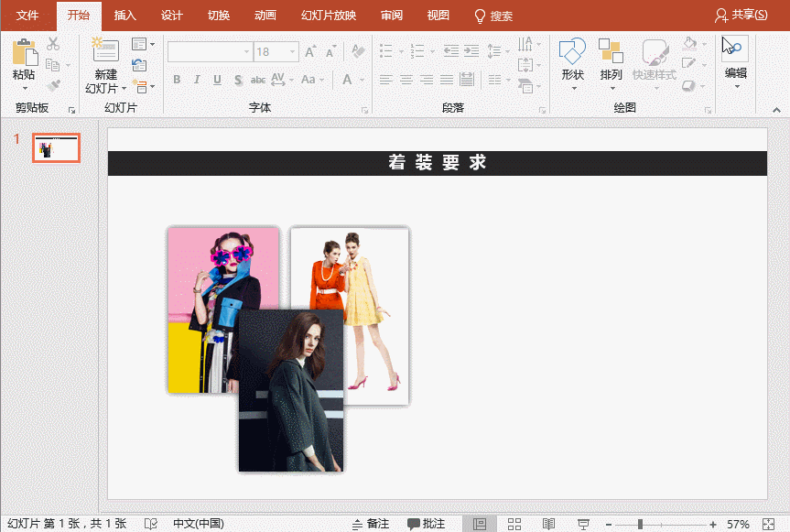Screen dimensions: 790x532
Task: Toggle the Comments (批注) pane
Action: point(427,524)
